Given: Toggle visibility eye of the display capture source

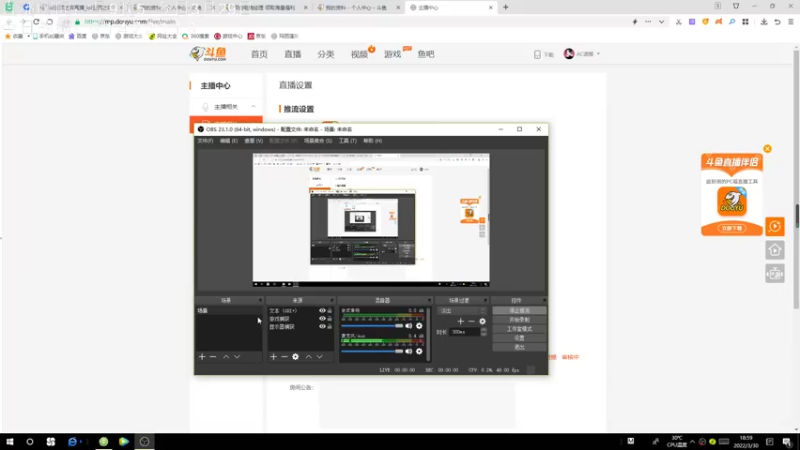Looking at the screenshot, I should pyautogui.click(x=322, y=327).
